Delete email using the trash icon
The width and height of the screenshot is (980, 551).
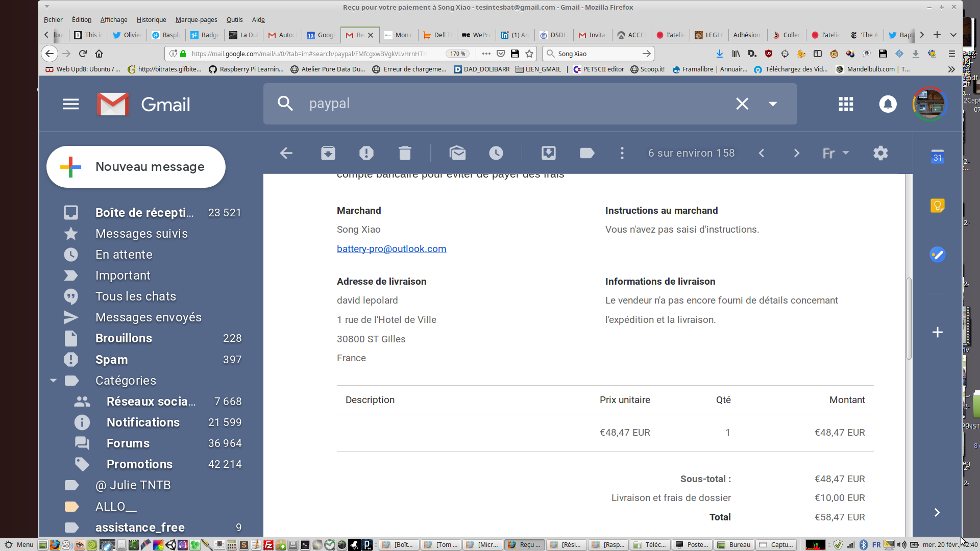405,153
